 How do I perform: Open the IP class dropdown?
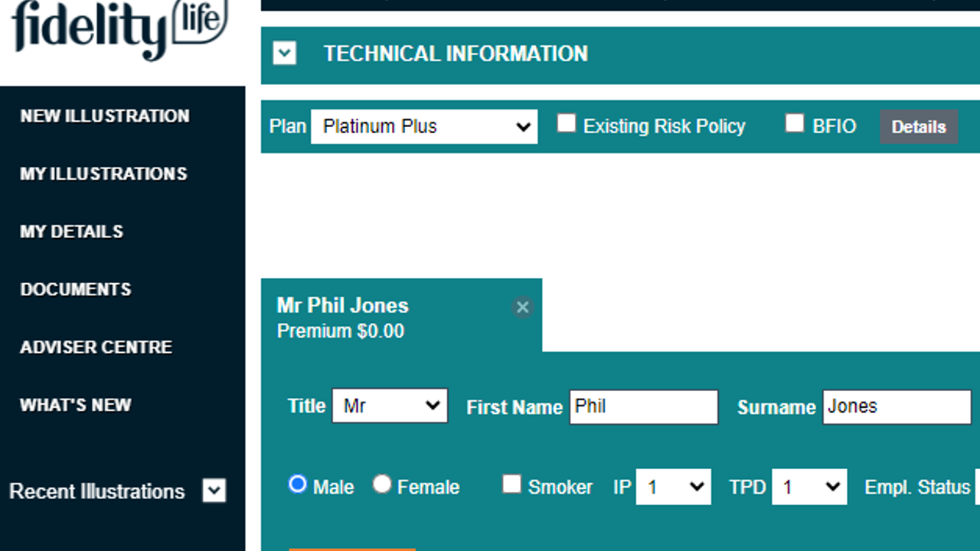pyautogui.click(x=673, y=487)
